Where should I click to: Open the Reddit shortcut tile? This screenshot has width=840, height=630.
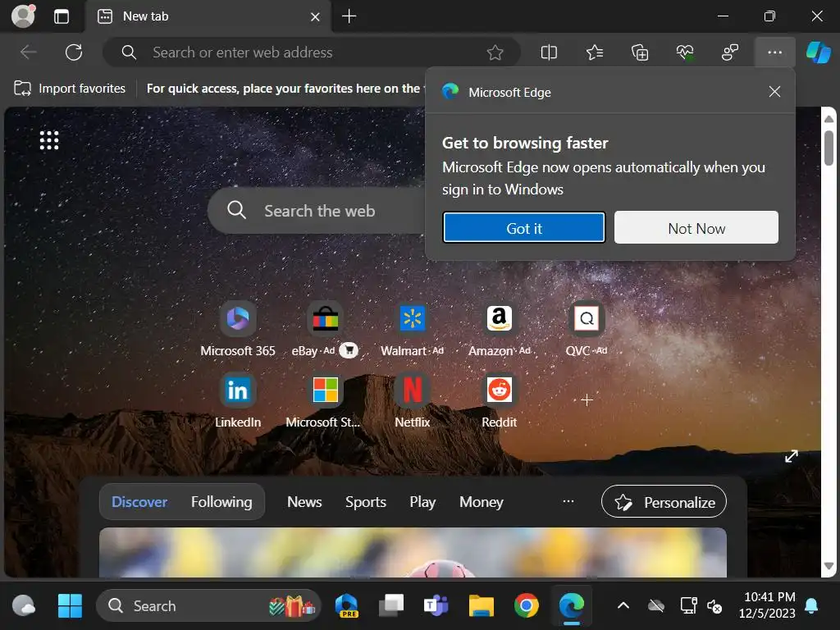(500, 400)
